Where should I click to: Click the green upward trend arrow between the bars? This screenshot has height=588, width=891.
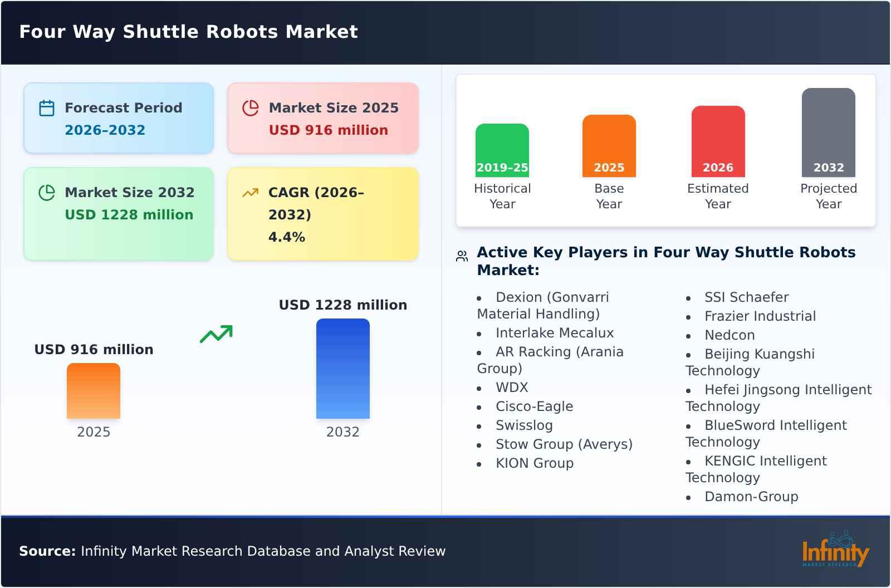[216, 334]
